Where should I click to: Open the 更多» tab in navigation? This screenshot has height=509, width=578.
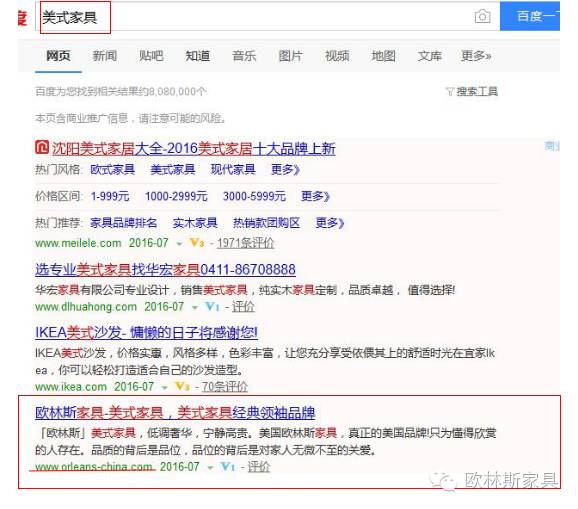click(476, 56)
